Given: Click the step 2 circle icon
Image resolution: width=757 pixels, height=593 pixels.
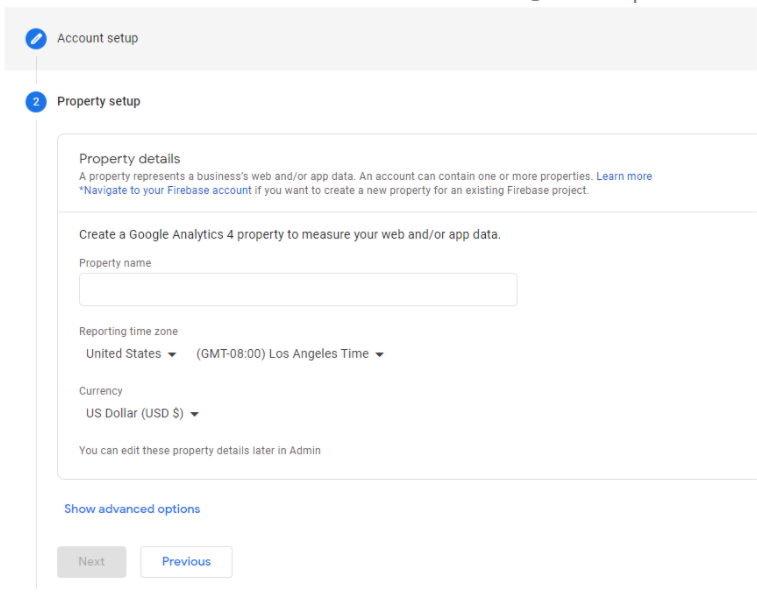Looking at the screenshot, I should tap(36, 102).
